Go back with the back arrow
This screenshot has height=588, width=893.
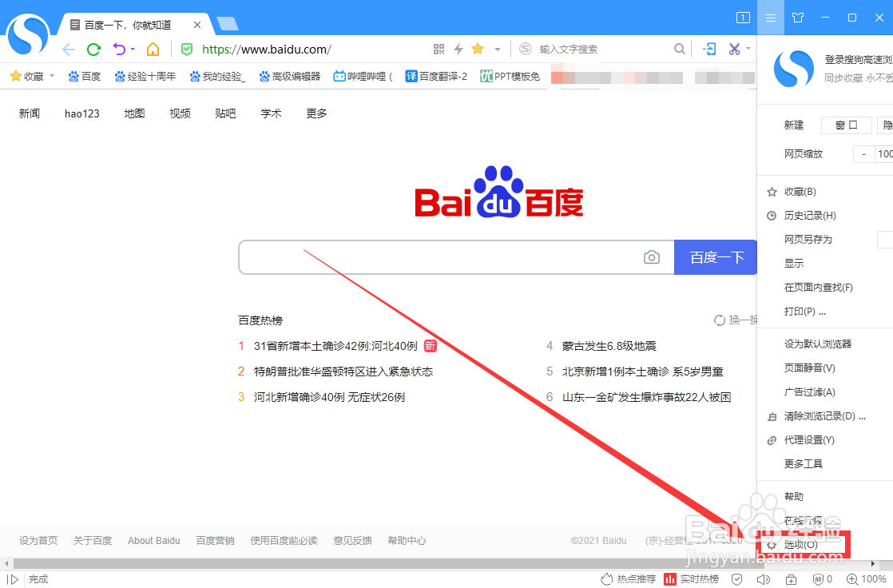pos(69,50)
